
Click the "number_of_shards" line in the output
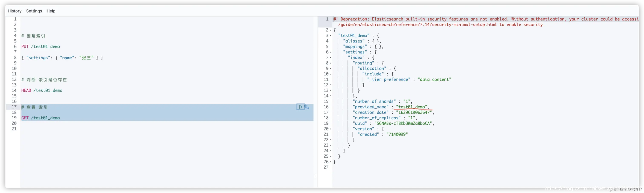382,101
